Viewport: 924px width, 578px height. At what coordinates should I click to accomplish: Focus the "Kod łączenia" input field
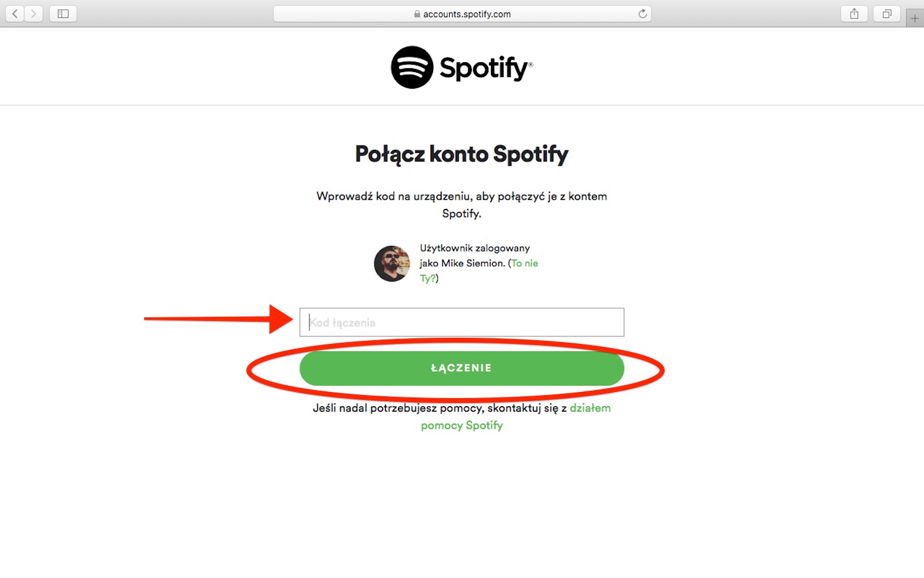point(461,322)
